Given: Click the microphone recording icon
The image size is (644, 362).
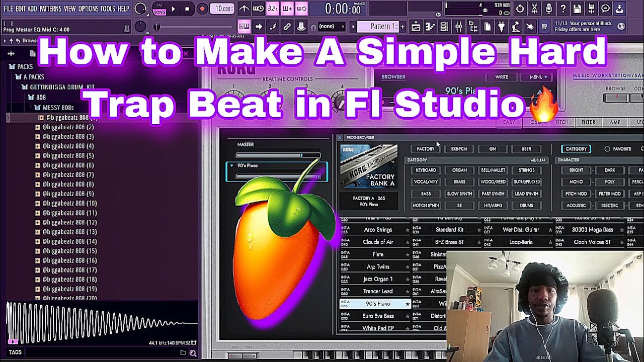Looking at the screenshot, I should (548, 9).
